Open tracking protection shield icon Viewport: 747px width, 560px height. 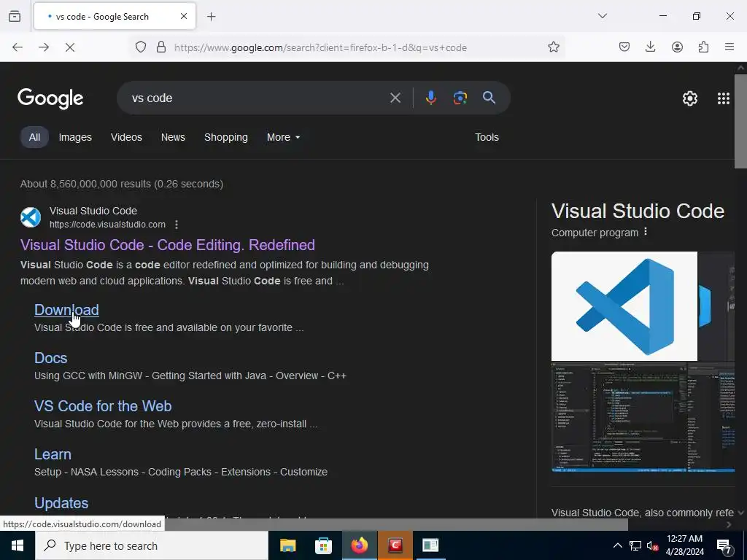click(141, 47)
